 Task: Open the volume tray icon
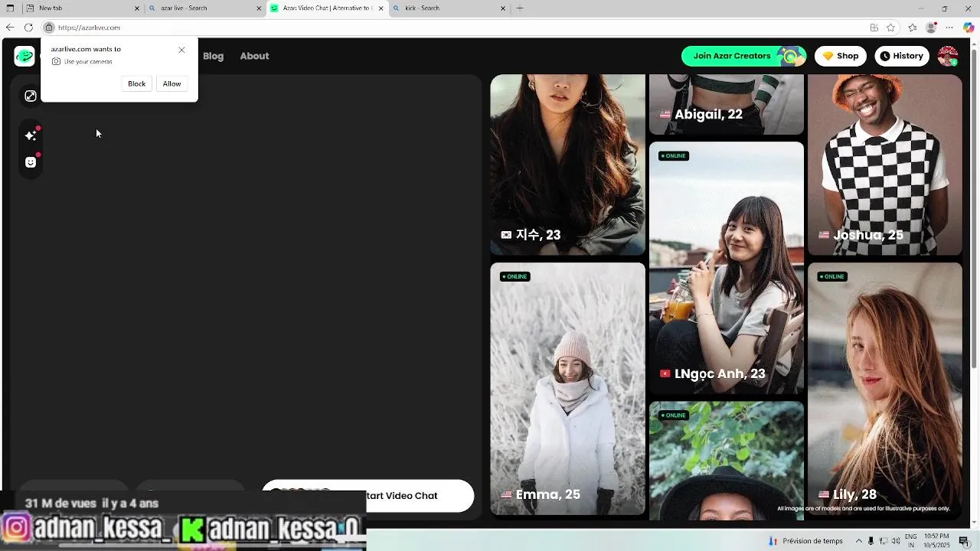[896, 541]
